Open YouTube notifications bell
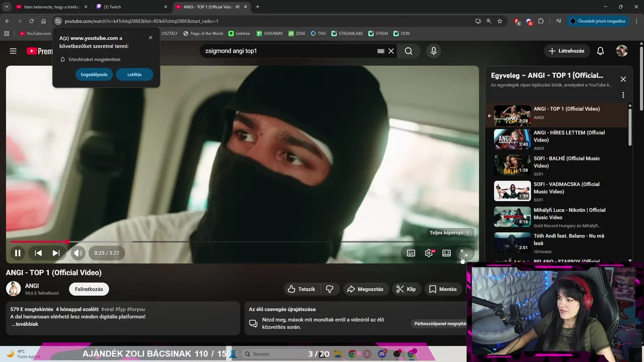The width and height of the screenshot is (644, 362). [x=600, y=51]
